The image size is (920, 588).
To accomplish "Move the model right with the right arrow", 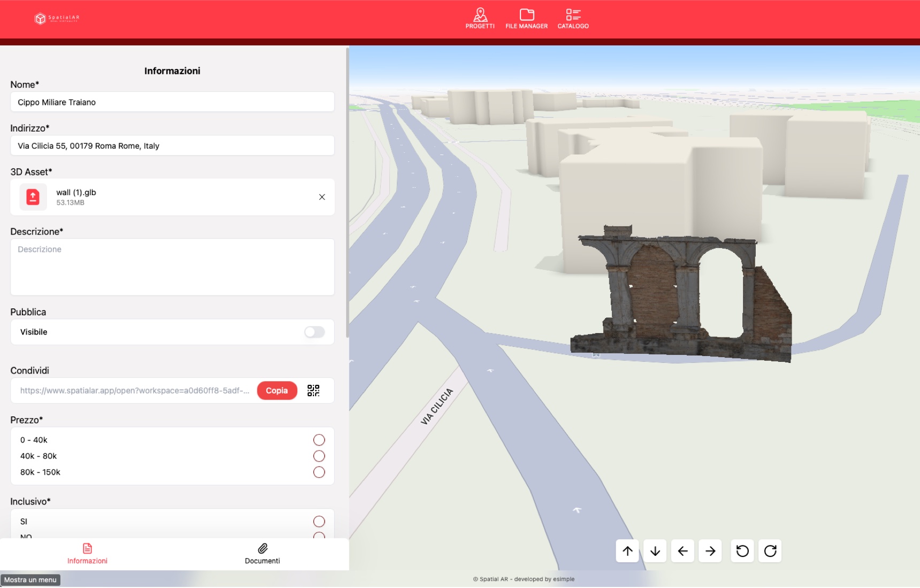I will click(710, 551).
